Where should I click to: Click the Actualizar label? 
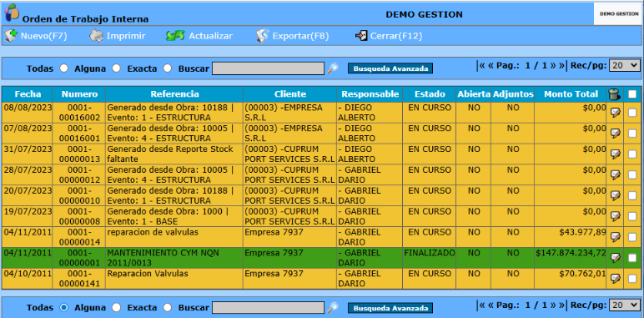211,36
